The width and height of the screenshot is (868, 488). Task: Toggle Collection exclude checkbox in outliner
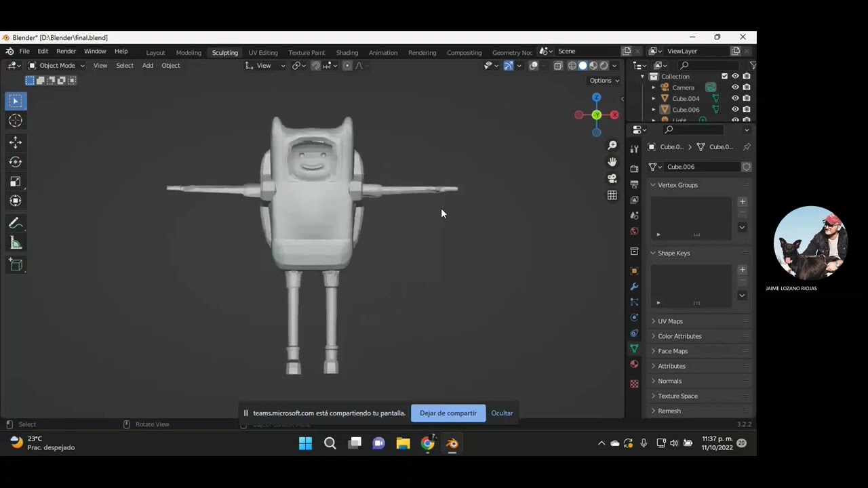coord(724,77)
